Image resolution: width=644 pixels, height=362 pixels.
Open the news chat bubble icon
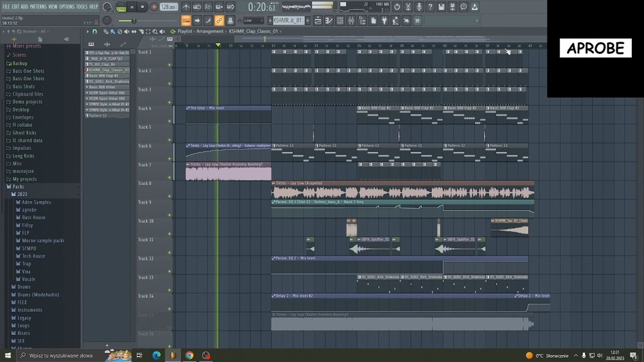point(463,7)
